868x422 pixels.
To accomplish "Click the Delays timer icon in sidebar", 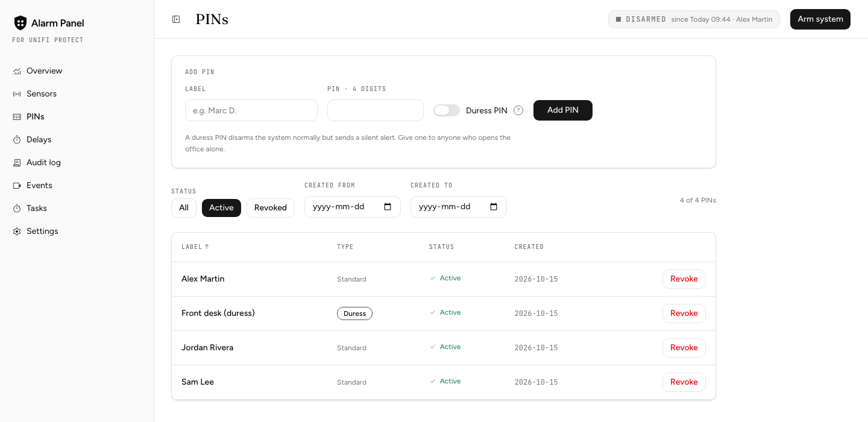I will tap(17, 140).
